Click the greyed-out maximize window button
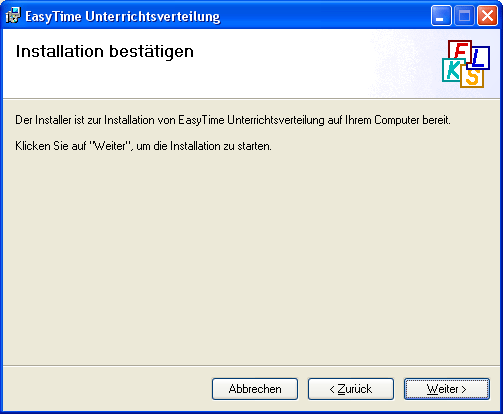Screen dimensions: 503x414 [464, 16]
